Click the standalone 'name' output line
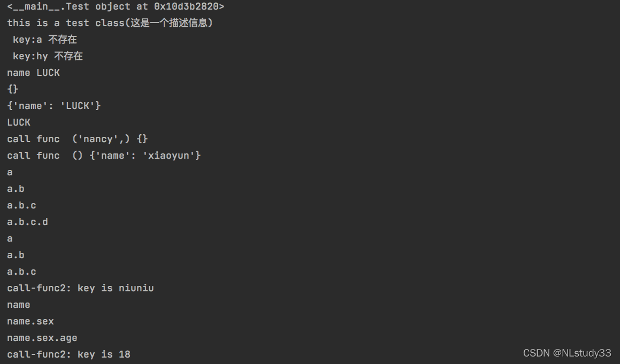The width and height of the screenshot is (620, 364). [19, 305]
